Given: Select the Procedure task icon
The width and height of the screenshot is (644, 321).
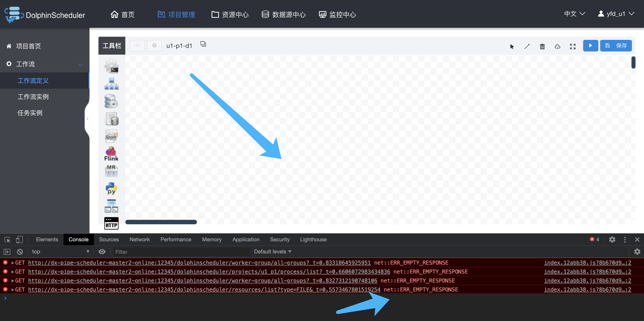Looking at the screenshot, I should 111,101.
